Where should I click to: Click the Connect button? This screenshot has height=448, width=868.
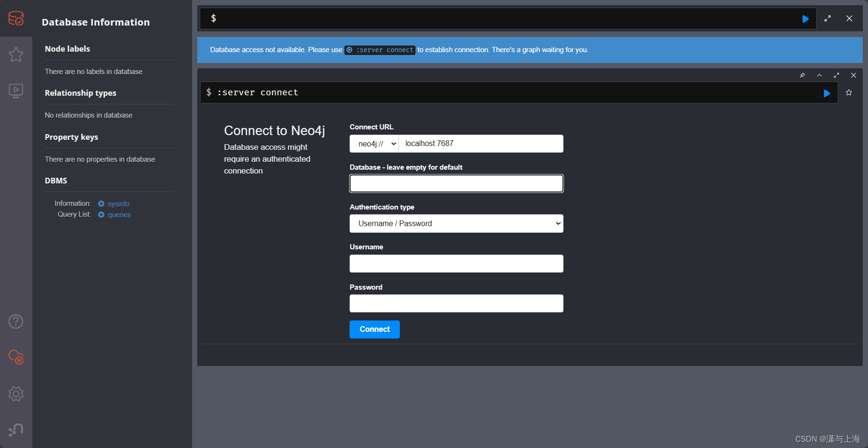click(x=375, y=329)
